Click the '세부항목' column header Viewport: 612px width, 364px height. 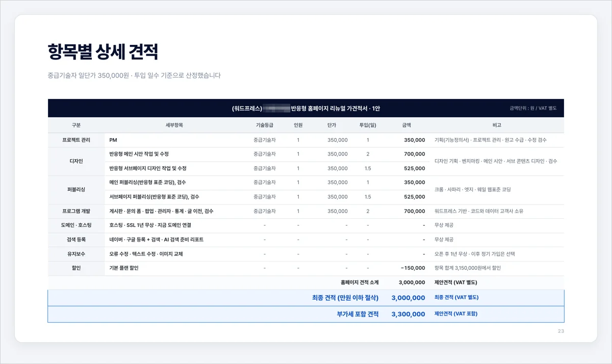[x=174, y=125]
